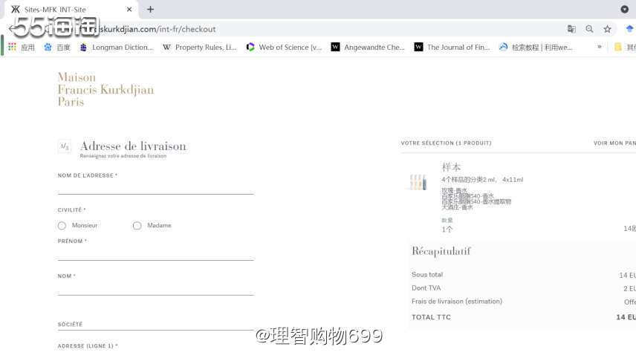Click the browser profile dropdown icon

pyautogui.click(x=625, y=10)
